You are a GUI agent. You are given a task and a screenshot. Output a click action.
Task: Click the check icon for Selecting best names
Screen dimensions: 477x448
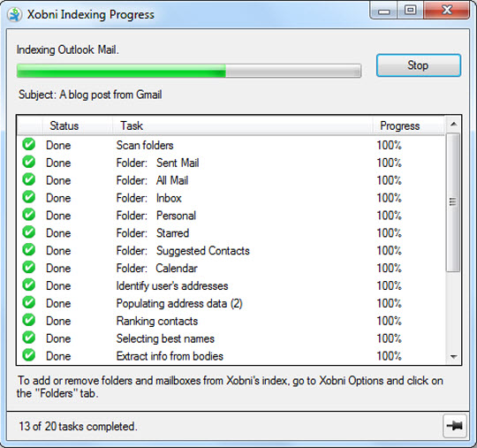tap(28, 338)
